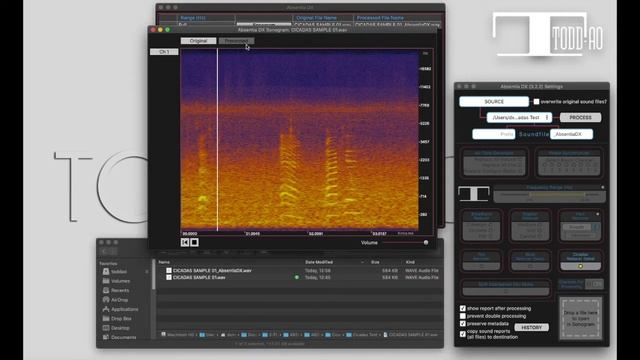The height and width of the screenshot is (360, 640).
Task: Switch to the Processed tab in Sonogram
Action: (236, 41)
